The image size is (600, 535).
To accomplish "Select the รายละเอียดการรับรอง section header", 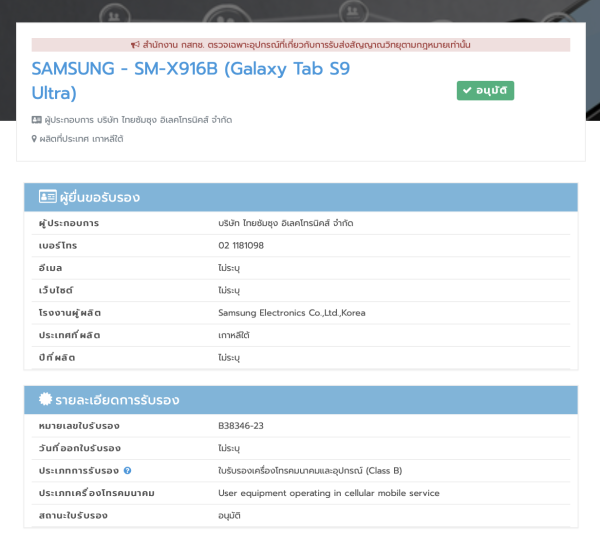I will tap(300, 400).
